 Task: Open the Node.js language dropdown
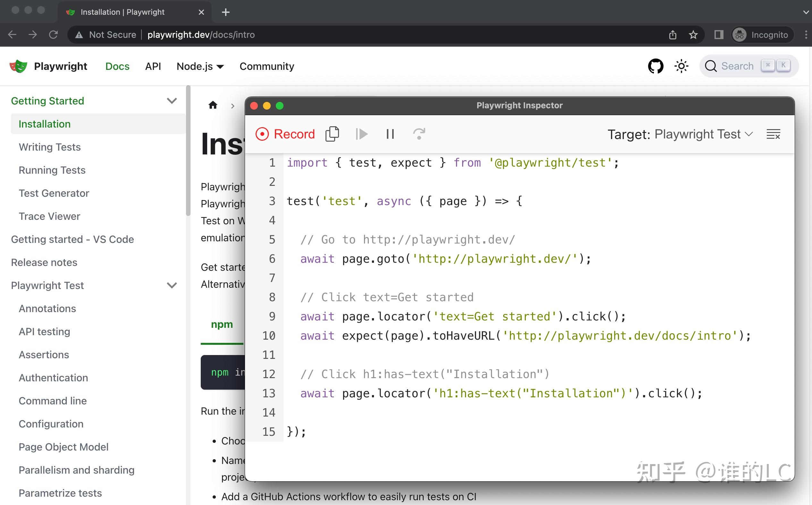coord(200,66)
